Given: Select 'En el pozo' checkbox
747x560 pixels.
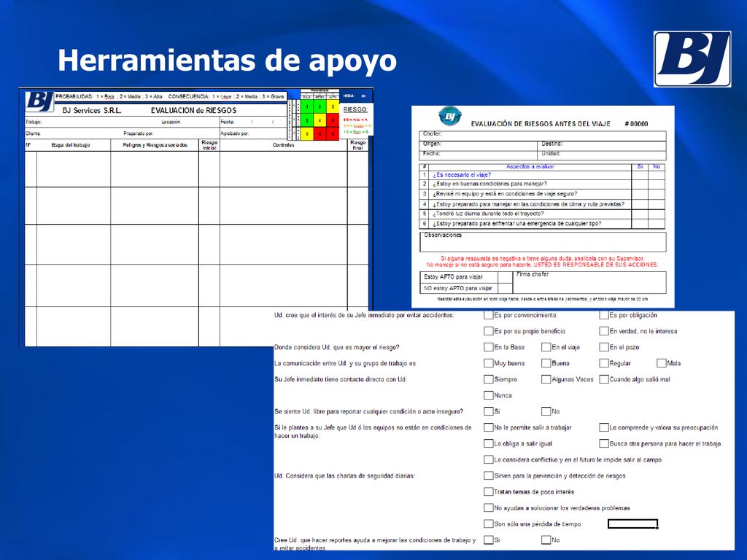Looking at the screenshot, I should click(604, 347).
